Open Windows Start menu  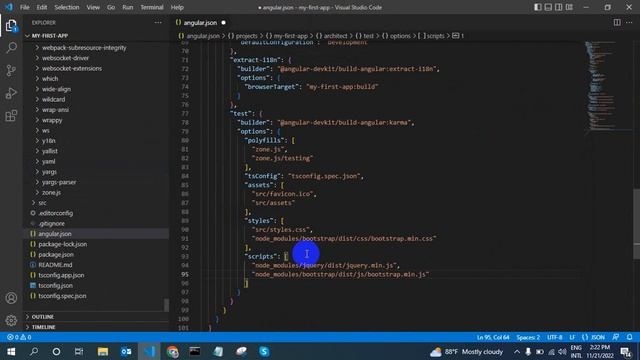pos(11,351)
